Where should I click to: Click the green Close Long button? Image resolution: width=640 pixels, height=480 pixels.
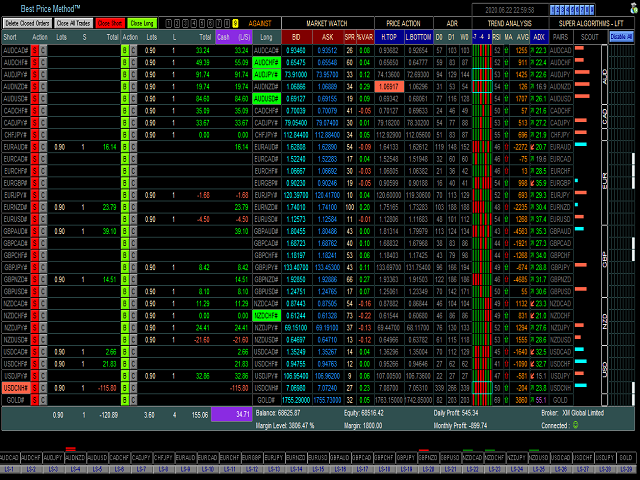[142, 23]
